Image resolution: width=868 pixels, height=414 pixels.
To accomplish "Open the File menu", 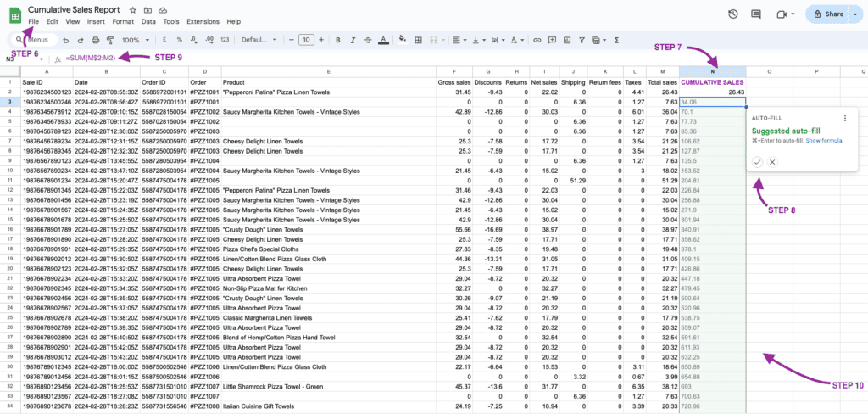I will click(34, 21).
